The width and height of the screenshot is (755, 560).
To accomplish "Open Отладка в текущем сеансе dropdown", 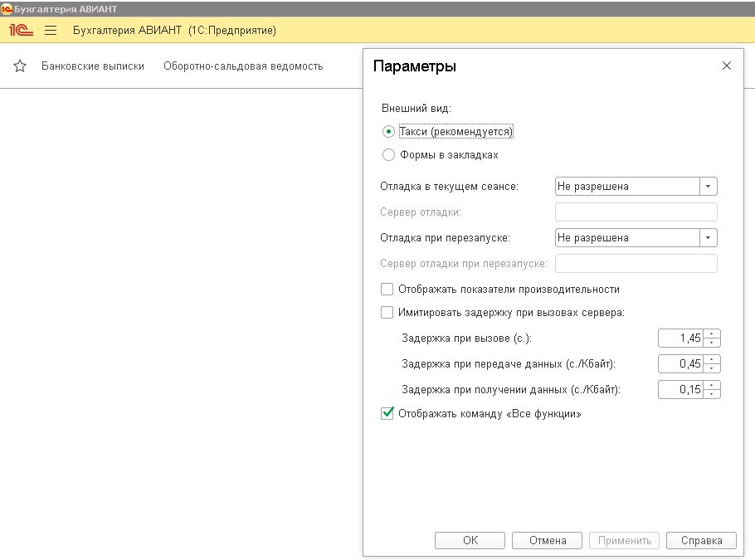I will tap(708, 187).
